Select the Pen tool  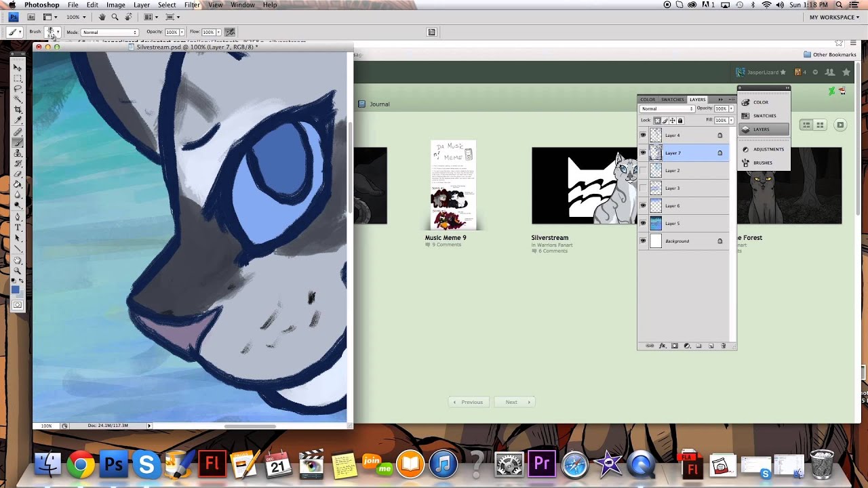tap(18, 216)
